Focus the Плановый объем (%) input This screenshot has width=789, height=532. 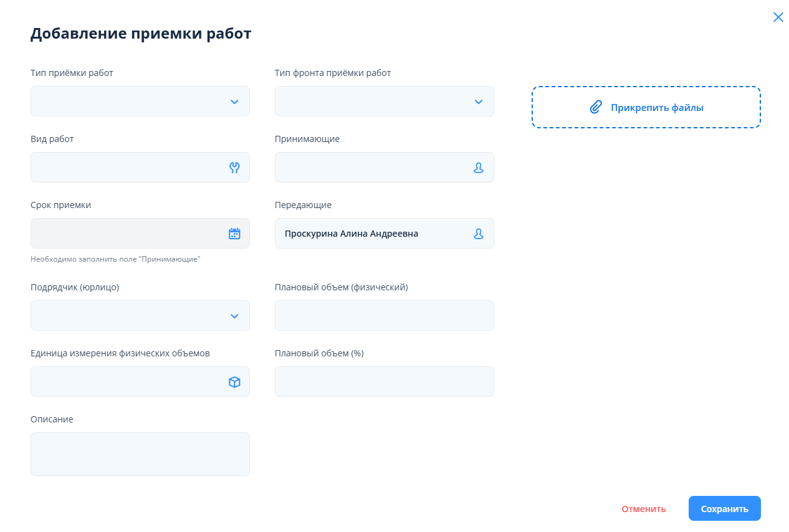pyautogui.click(x=384, y=382)
